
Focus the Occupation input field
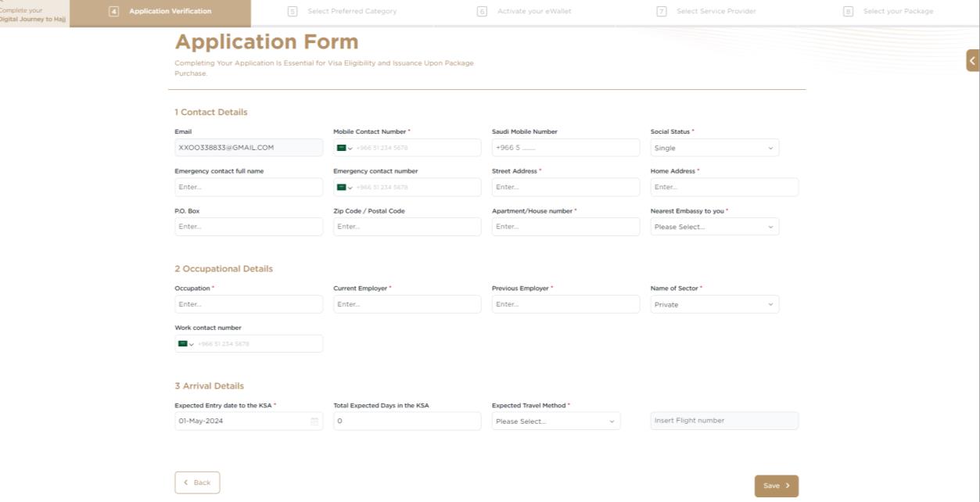[249, 304]
